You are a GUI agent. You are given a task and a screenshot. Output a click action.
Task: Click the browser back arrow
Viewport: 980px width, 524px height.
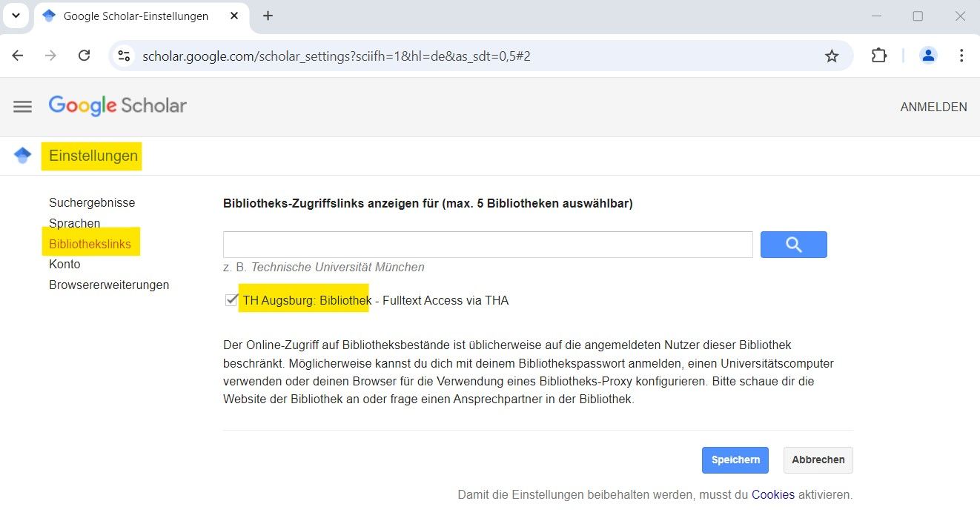(17, 55)
